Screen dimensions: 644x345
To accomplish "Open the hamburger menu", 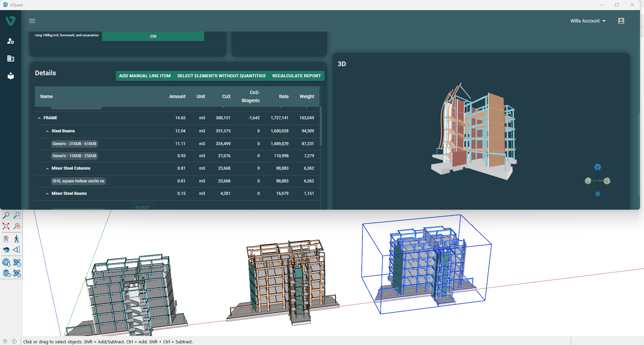I will tap(32, 21).
